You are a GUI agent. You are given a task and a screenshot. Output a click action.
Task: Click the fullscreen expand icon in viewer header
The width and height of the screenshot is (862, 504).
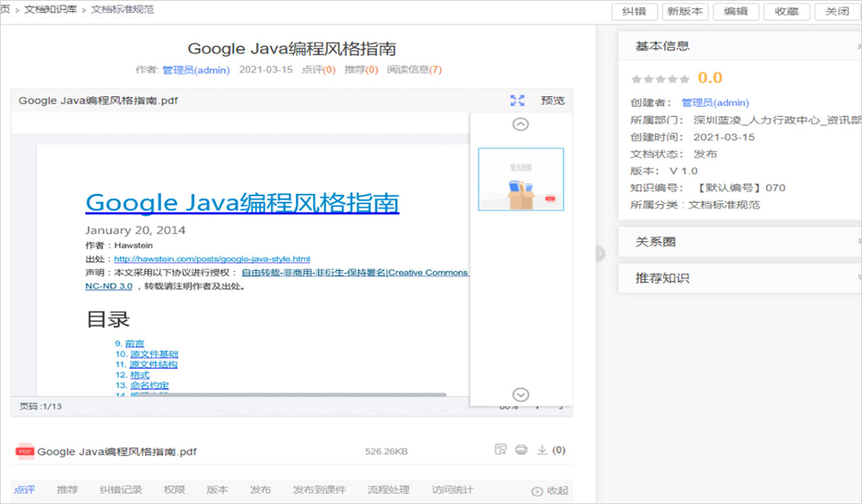click(518, 101)
